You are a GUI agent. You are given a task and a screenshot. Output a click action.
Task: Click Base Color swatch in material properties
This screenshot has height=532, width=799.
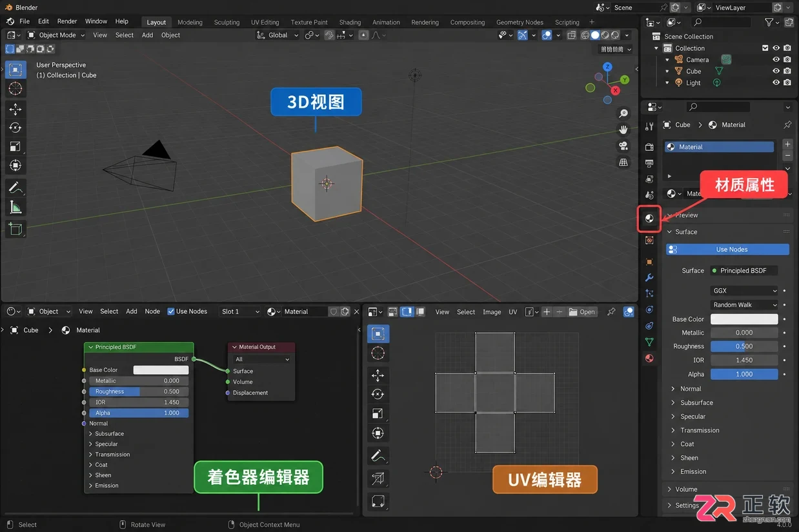pyautogui.click(x=744, y=319)
